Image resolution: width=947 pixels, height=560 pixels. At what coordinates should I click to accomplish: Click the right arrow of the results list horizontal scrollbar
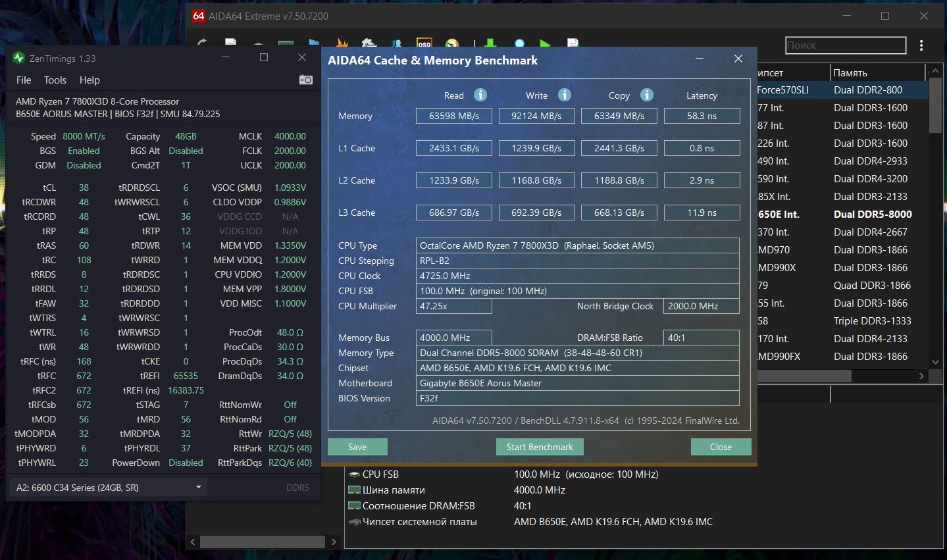coord(921,376)
